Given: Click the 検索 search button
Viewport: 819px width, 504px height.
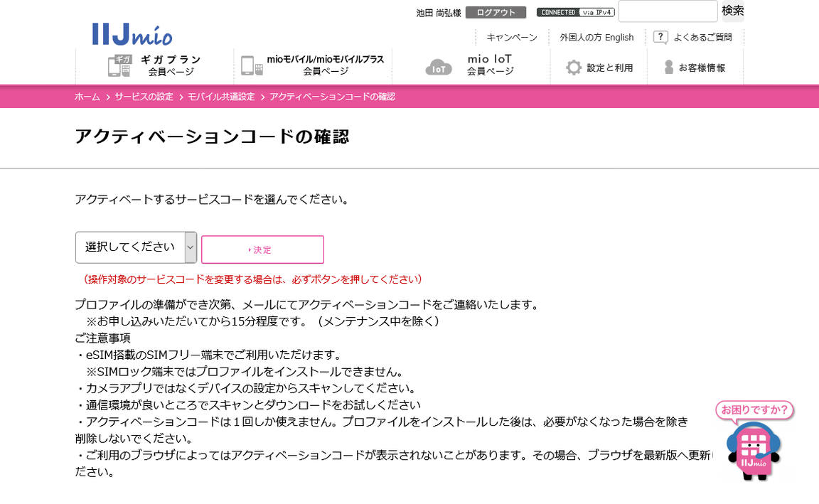Looking at the screenshot, I should click(732, 11).
